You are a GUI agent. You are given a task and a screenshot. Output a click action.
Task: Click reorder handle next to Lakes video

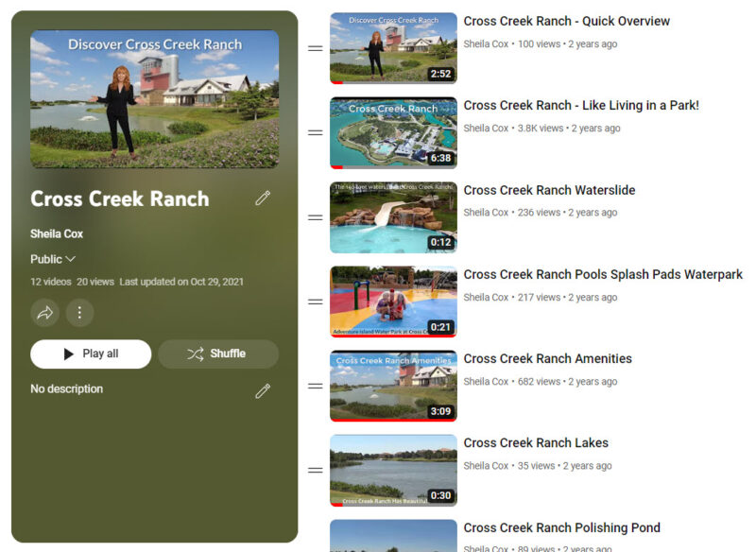[316, 471]
